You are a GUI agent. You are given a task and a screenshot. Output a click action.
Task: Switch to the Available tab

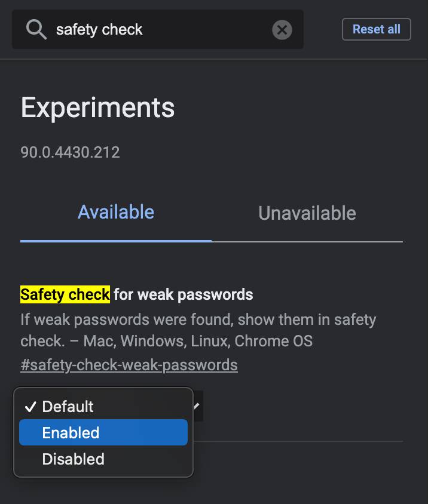(x=116, y=213)
